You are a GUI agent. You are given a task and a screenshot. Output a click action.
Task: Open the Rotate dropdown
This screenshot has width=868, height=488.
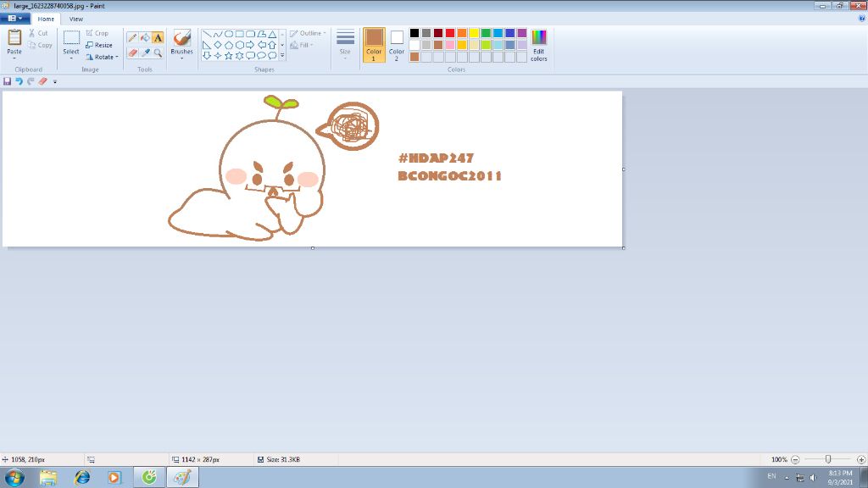pos(102,57)
